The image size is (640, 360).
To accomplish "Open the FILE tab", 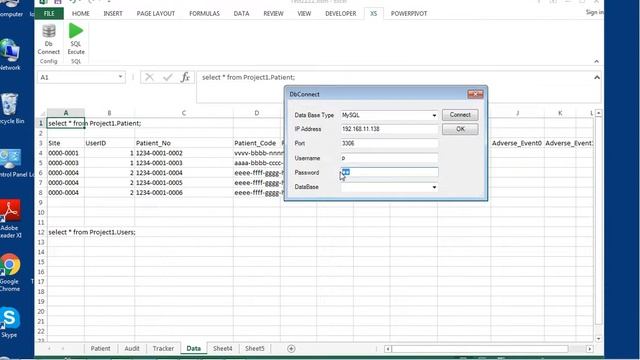I will pos(49,13).
